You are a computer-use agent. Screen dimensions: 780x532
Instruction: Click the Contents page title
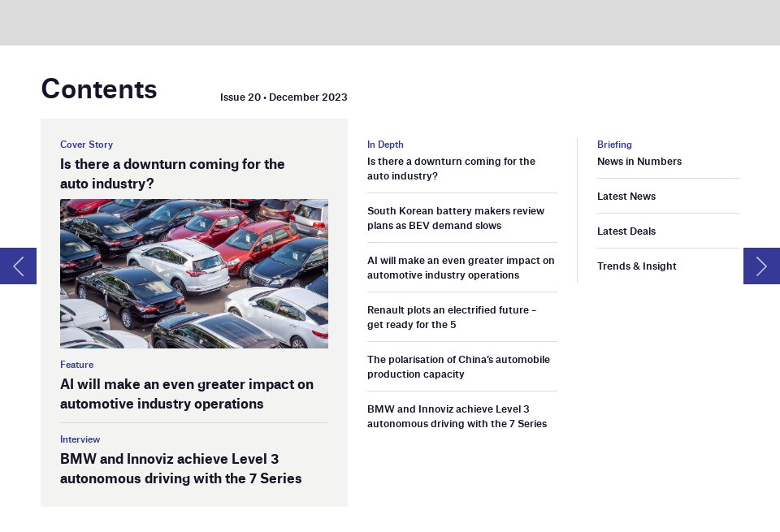coord(99,89)
